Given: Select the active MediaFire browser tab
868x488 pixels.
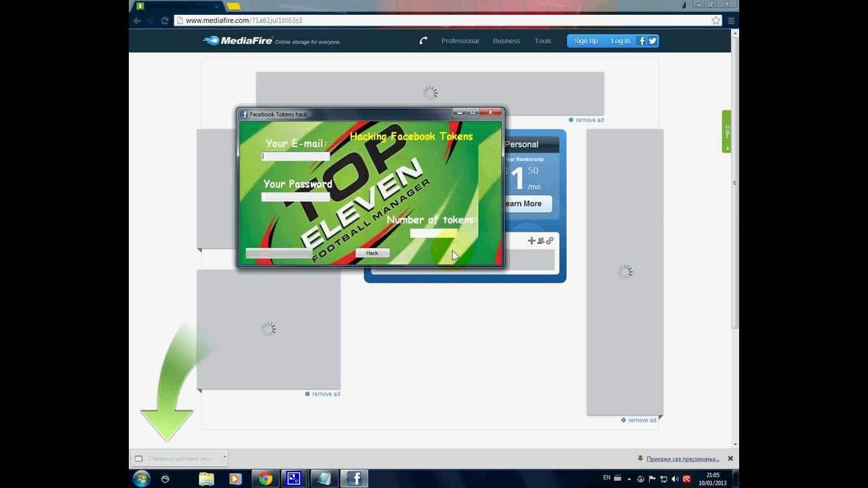Looking at the screenshot, I should tap(176, 6).
